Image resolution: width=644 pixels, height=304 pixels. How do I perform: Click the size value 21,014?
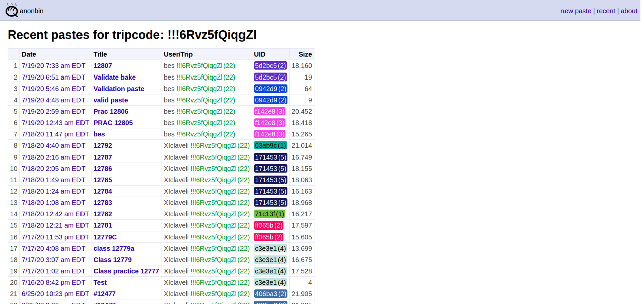[302, 145]
